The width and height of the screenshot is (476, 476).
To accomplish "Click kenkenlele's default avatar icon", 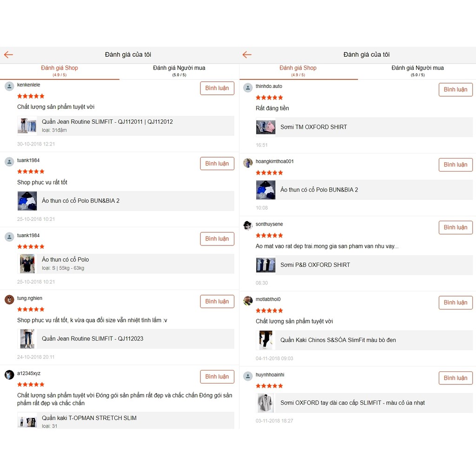I will coord(9,86).
